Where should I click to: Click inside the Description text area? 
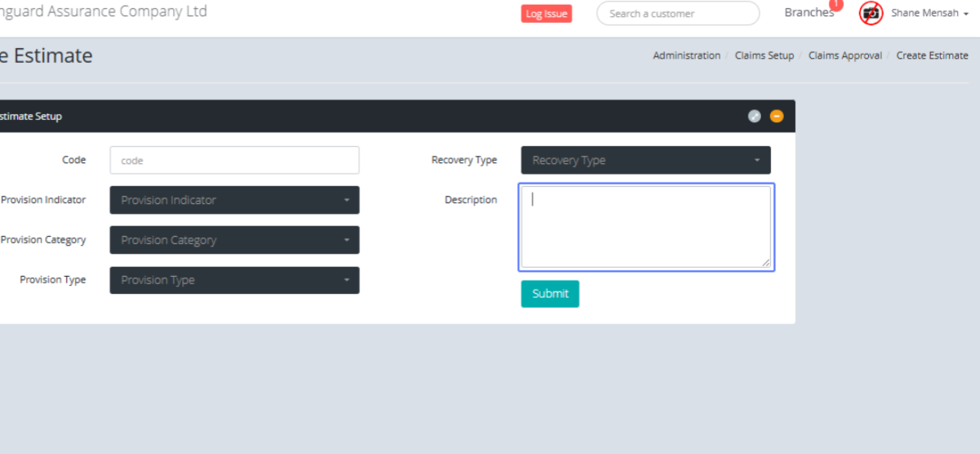(645, 227)
